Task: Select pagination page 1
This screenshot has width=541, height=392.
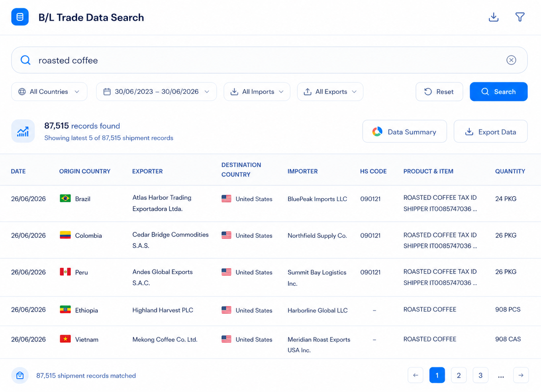Action: click(x=437, y=375)
